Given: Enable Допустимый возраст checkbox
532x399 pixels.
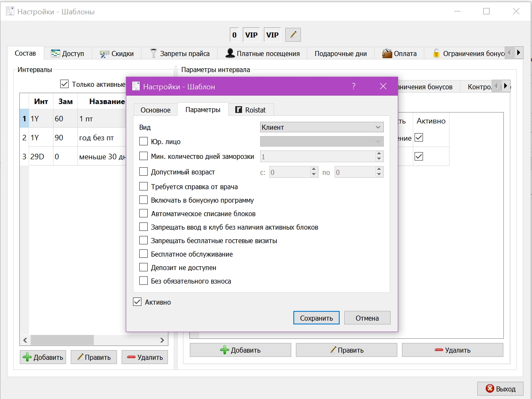Looking at the screenshot, I should tap(144, 172).
